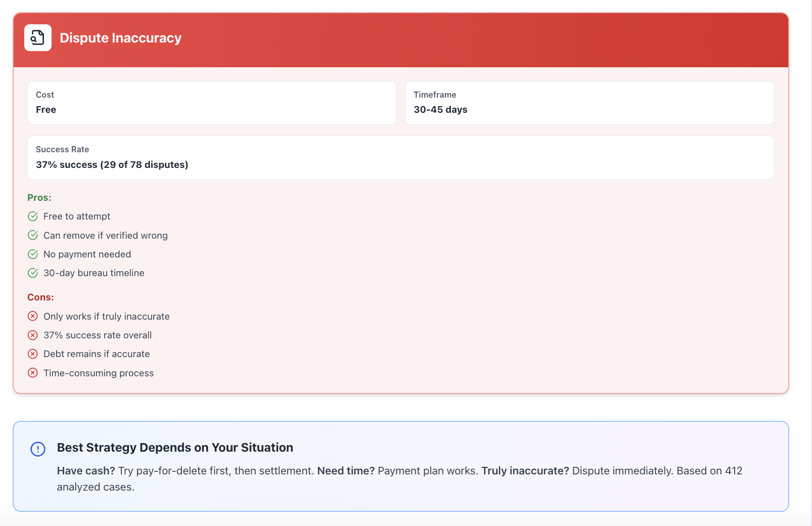Click the X icon beside Debt remains if accurate
Screen dimensions: 812x526
(33, 354)
